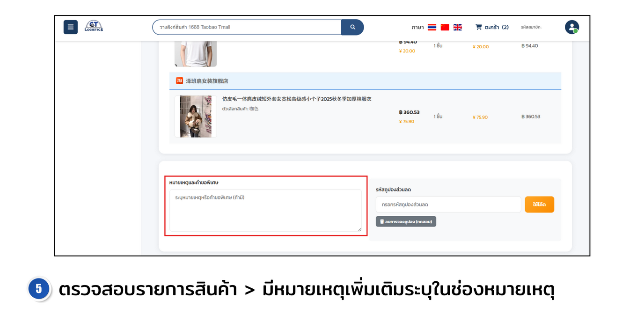Screen dimensions: 644x322
Task: Click the รหัสสมาชิก member code label
Action: coord(531,27)
